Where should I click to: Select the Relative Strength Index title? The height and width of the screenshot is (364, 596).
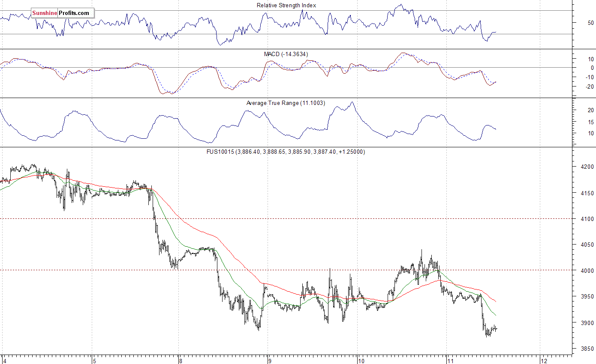coord(286,5)
